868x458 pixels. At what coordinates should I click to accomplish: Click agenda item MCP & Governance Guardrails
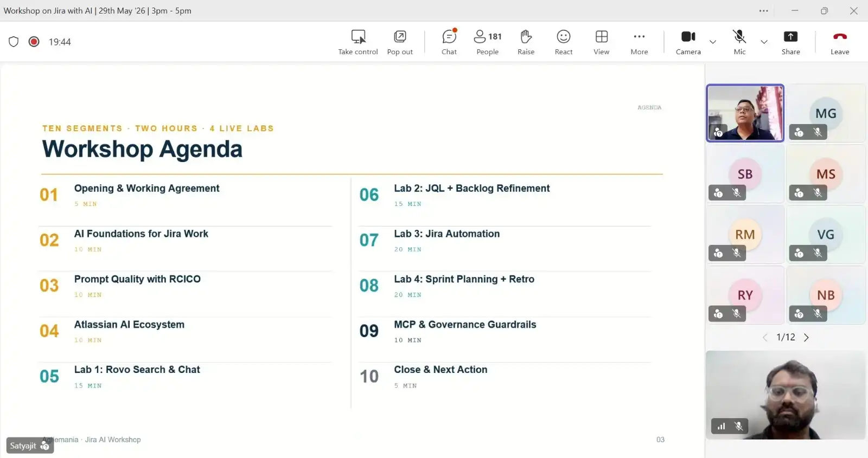coord(465,325)
